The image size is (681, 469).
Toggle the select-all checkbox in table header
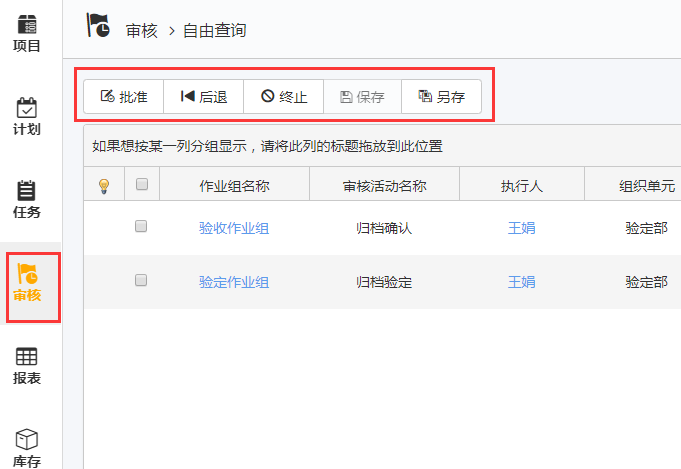[x=141, y=184]
